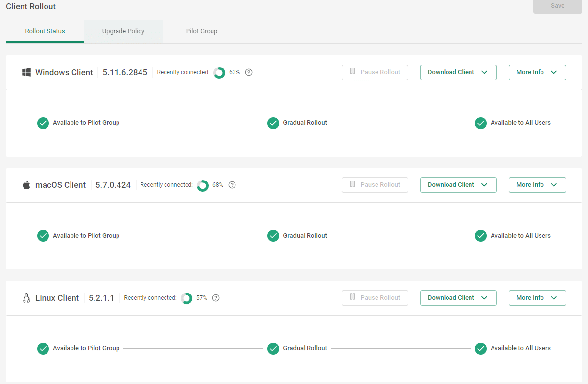Click Linux Gradual Rollout checkmark icon
The width and height of the screenshot is (588, 384).
[273, 348]
